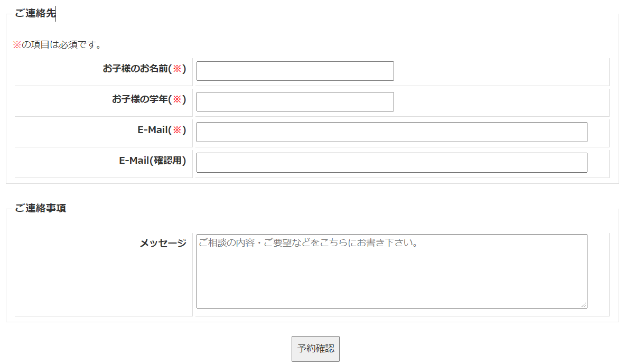Click the の項目は必須です notice text
Viewport: 626px width, 364px height.
point(61,45)
